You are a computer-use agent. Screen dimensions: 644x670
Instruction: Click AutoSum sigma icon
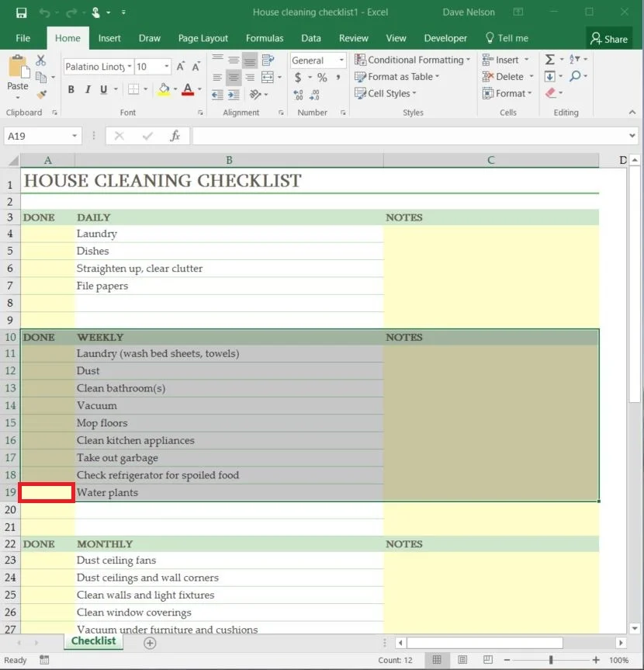(550, 60)
